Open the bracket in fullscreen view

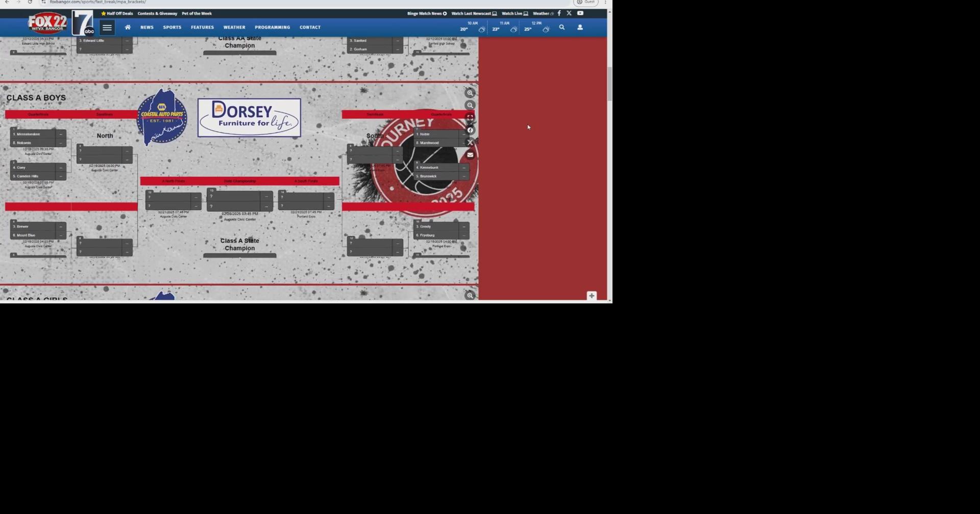(470, 117)
